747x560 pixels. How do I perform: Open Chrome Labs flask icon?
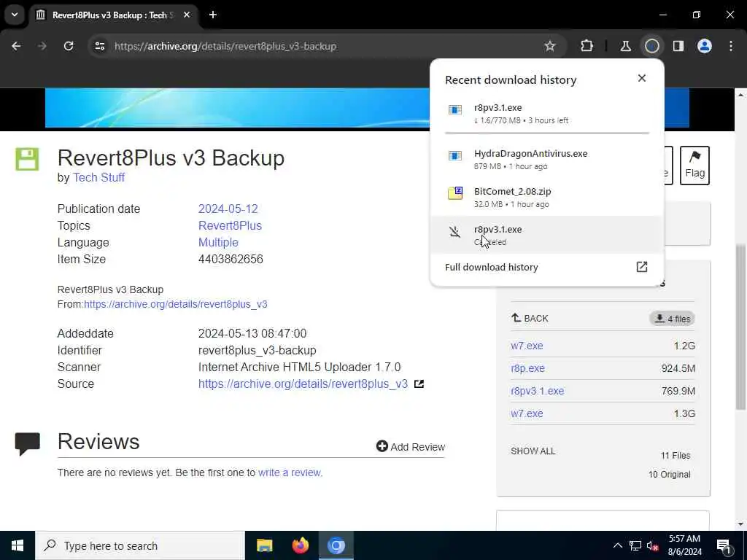coord(625,46)
